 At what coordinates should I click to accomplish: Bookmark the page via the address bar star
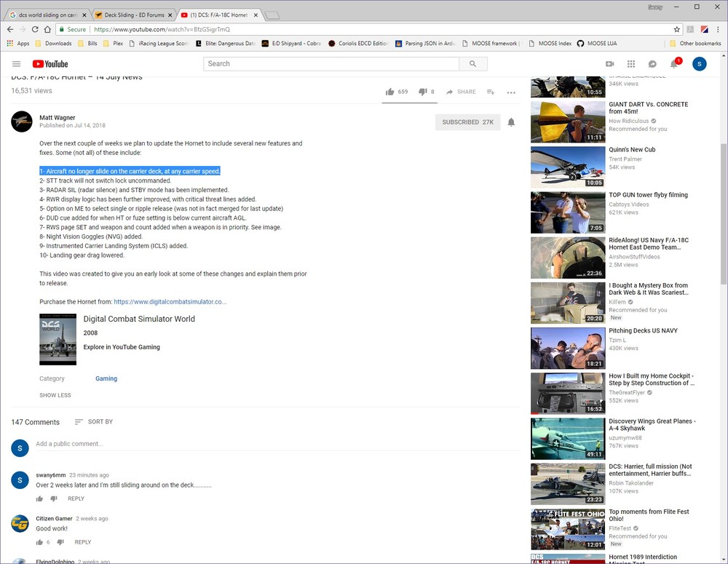[x=676, y=31]
